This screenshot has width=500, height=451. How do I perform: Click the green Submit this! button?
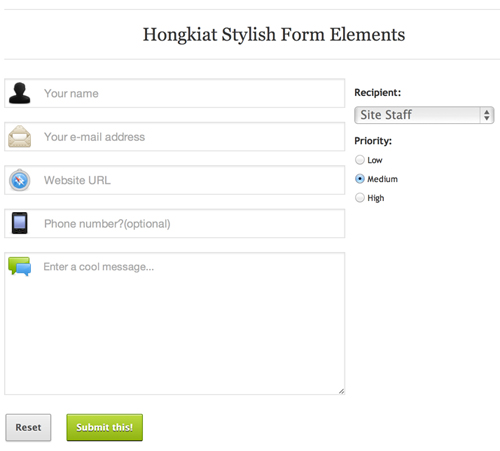(x=105, y=428)
